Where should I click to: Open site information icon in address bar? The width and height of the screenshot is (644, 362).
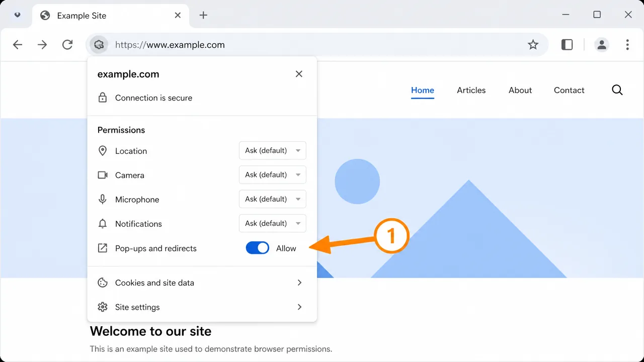point(99,45)
